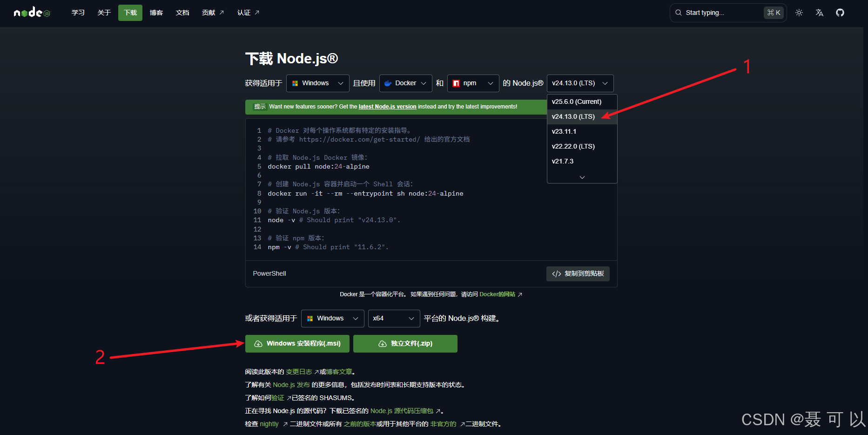The width and height of the screenshot is (868, 435).
Task: Open the 学习 menu item
Action: (x=78, y=13)
